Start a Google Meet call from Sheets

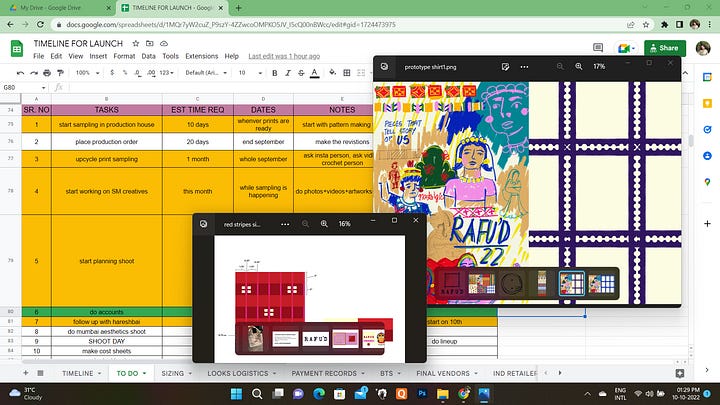point(626,48)
